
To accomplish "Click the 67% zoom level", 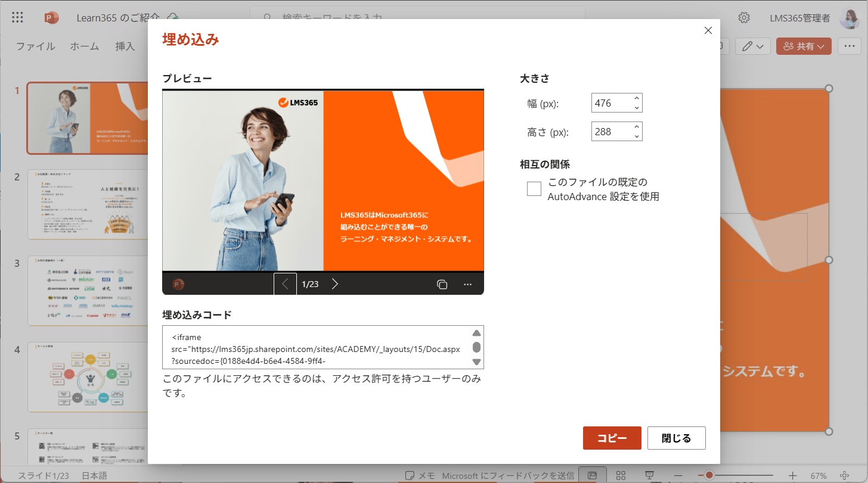I will tap(819, 475).
